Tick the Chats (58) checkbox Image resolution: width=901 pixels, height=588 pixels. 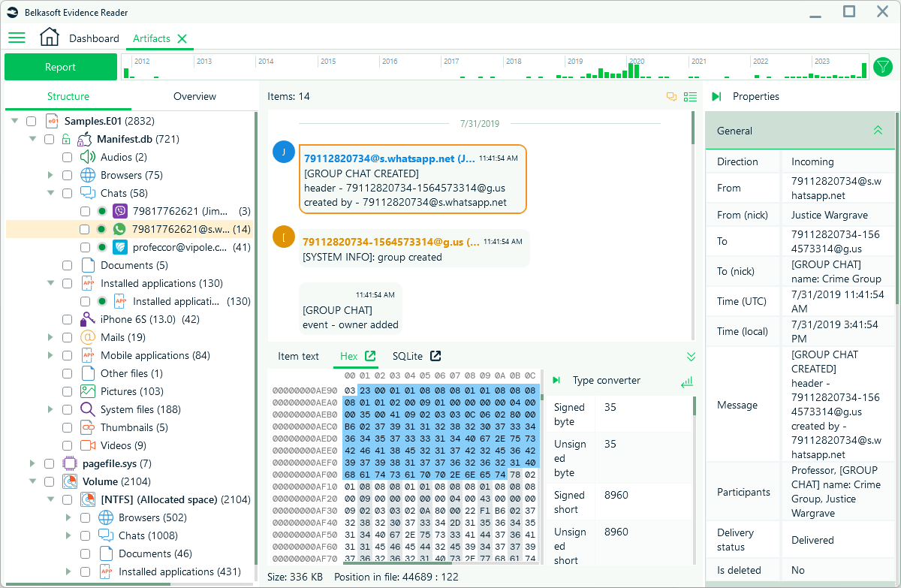coord(67,193)
